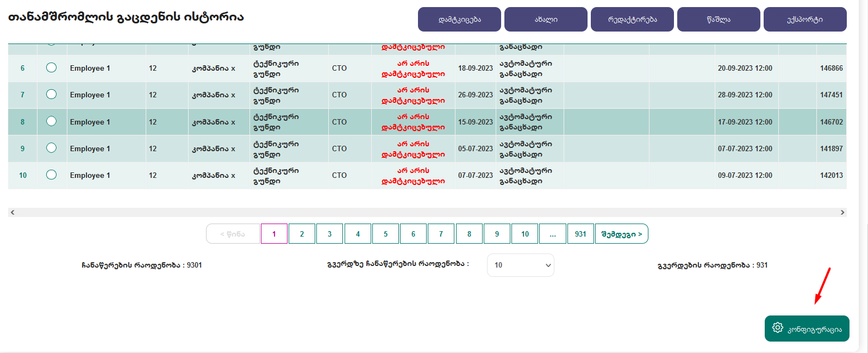Viewport: 868px width, 353px height.
Task: Click the დამტკიცება button
Action: point(459,20)
